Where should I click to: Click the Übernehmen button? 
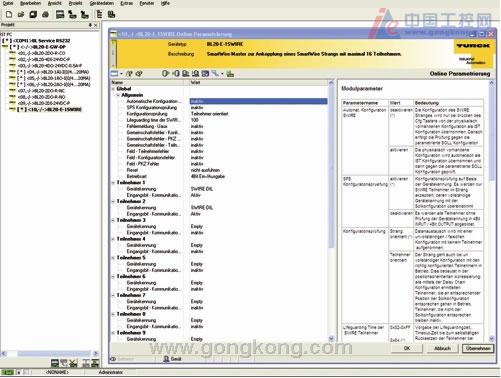click(x=478, y=348)
